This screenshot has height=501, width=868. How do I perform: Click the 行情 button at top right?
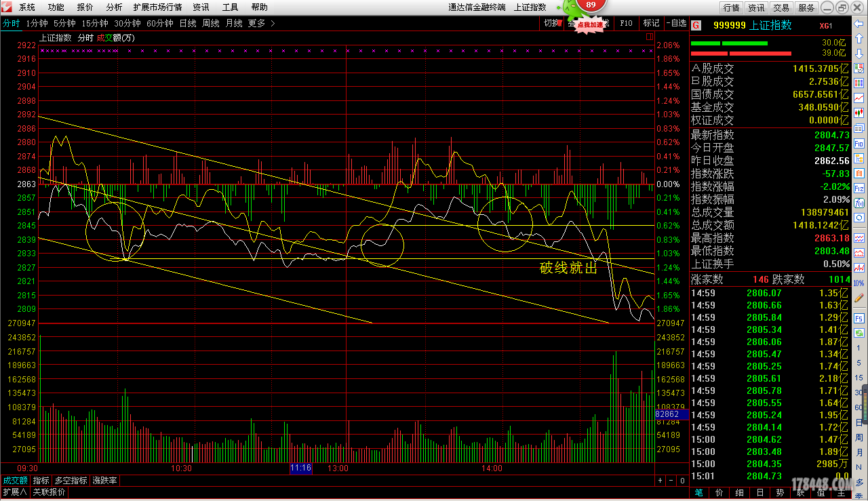[x=731, y=7]
